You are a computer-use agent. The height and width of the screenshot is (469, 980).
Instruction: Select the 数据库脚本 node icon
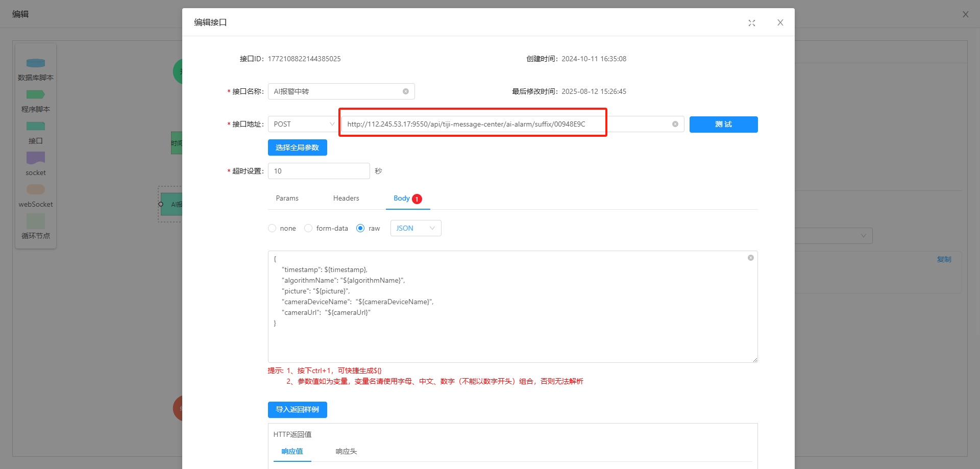[36, 63]
